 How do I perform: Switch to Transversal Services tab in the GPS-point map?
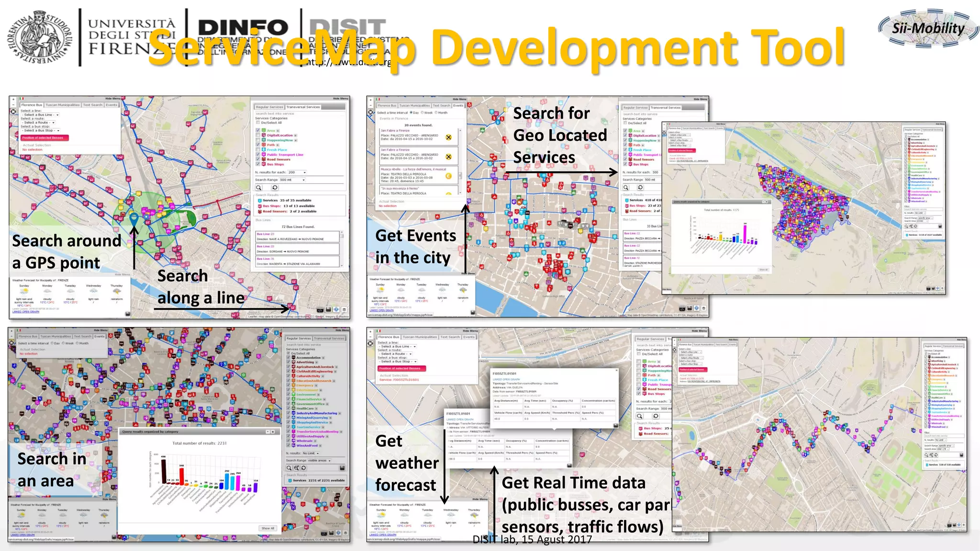[303, 107]
